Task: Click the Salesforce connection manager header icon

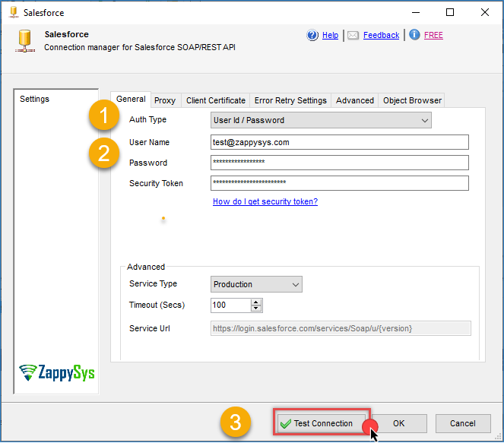Action: click(x=25, y=41)
